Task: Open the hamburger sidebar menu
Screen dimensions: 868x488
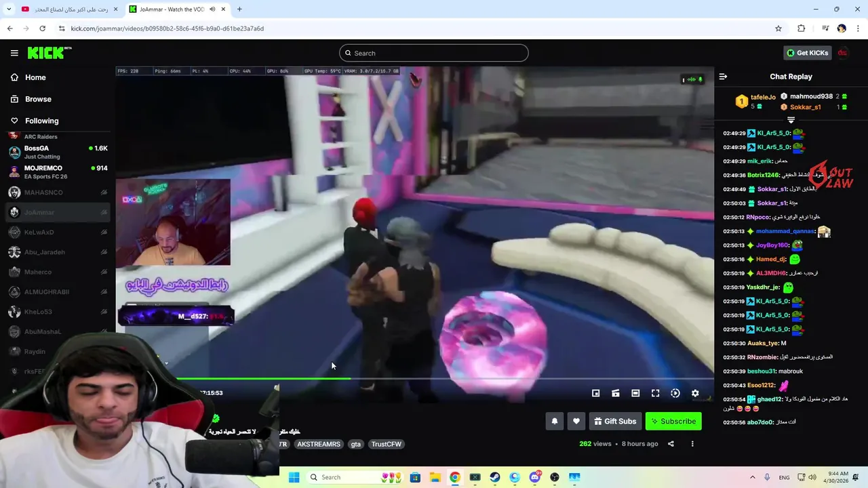Action: tap(14, 53)
